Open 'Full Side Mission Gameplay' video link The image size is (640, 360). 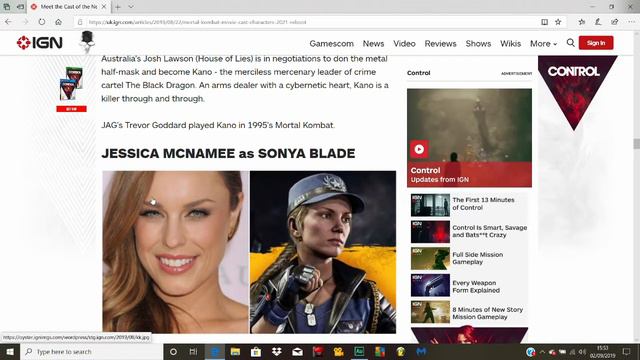tap(469, 258)
